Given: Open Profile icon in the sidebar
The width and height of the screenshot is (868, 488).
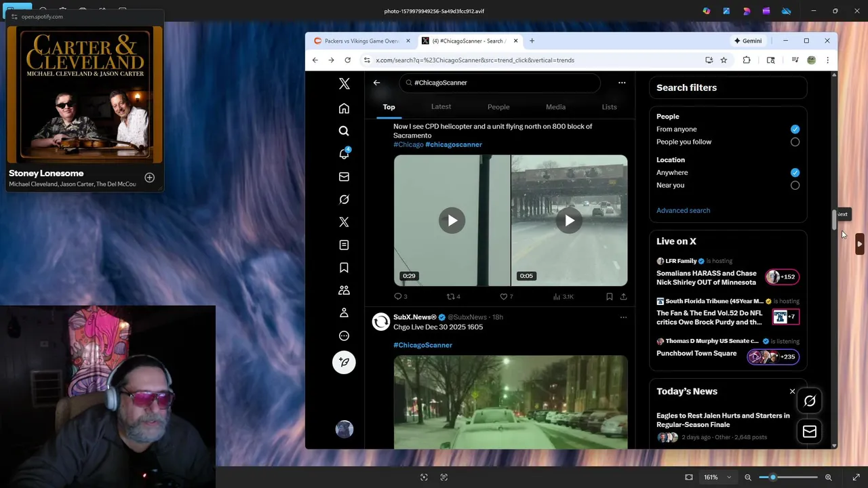Looking at the screenshot, I should pyautogui.click(x=344, y=312).
